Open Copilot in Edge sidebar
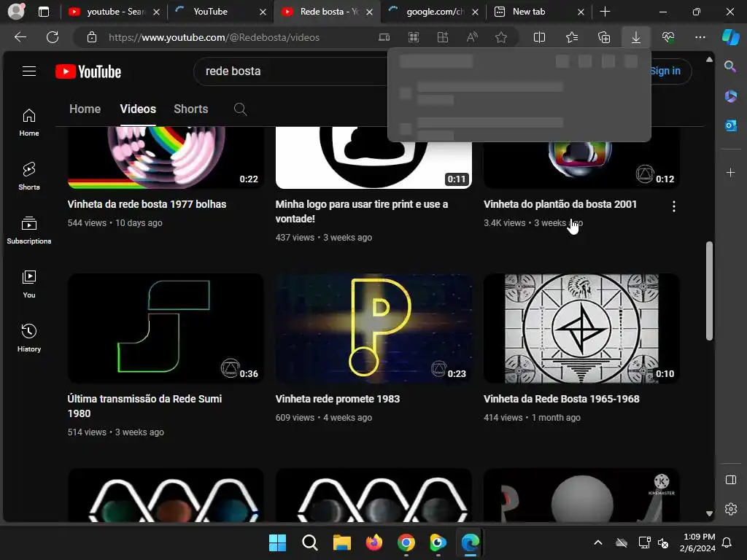The height and width of the screenshot is (560, 747). (731, 37)
